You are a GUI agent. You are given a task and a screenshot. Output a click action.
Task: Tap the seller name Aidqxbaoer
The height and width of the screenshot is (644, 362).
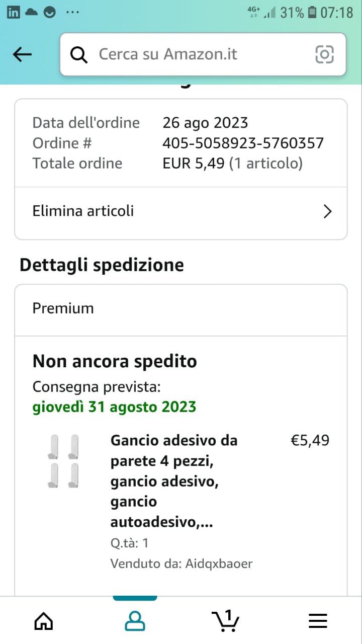tap(219, 563)
